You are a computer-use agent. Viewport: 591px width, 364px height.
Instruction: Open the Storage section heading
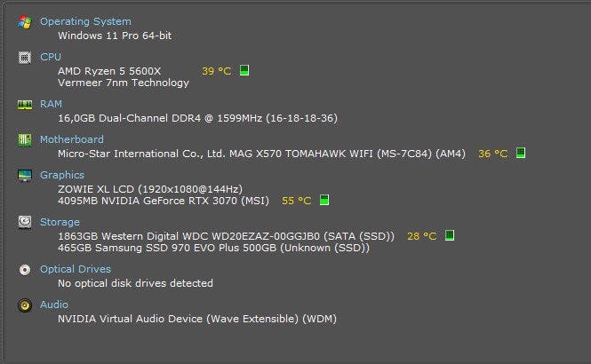[60, 222]
